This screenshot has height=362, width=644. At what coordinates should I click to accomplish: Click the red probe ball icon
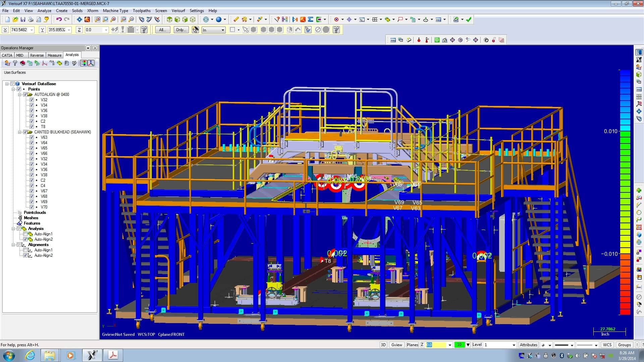click(419, 40)
